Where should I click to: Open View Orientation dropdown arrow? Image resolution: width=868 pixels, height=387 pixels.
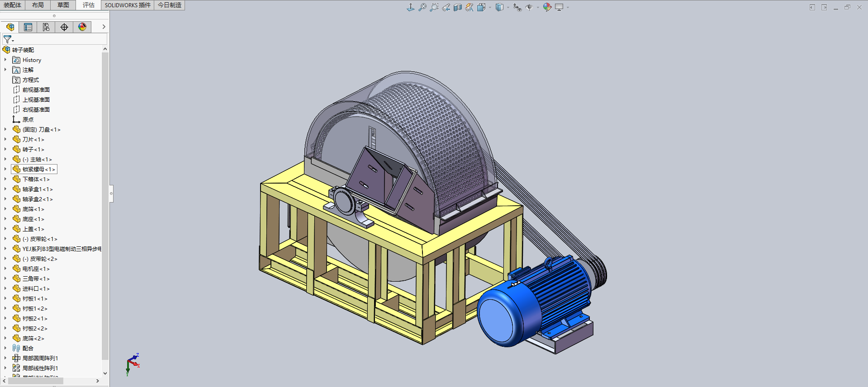click(x=490, y=7)
